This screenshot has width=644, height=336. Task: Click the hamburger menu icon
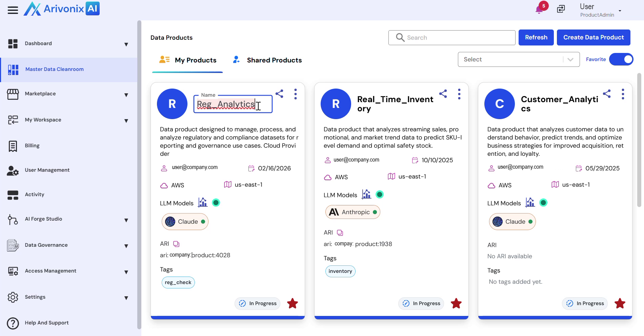13,10
